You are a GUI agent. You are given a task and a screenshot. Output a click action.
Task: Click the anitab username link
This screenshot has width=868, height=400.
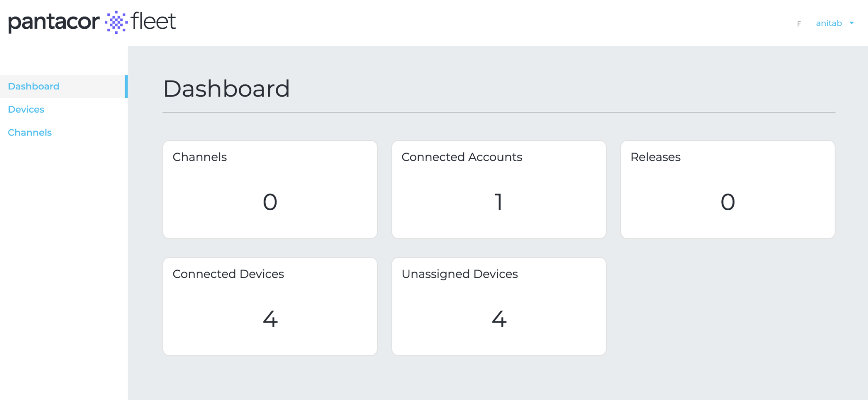click(x=828, y=23)
